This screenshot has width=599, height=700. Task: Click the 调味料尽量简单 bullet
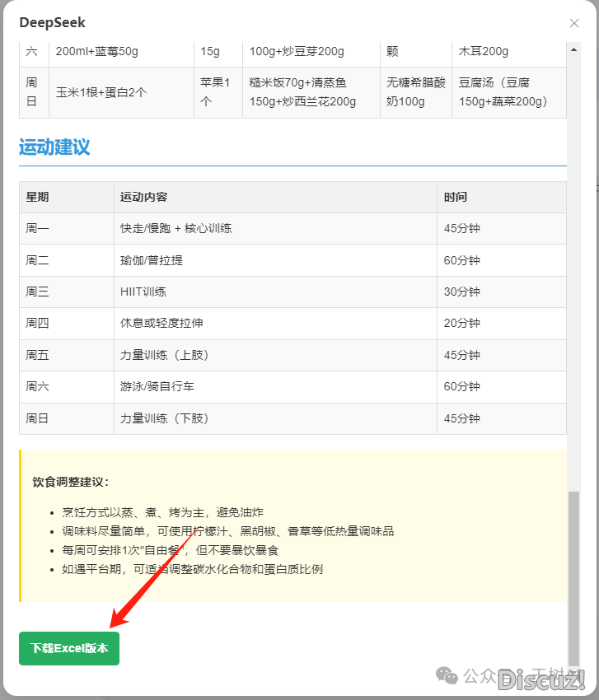click(x=227, y=531)
